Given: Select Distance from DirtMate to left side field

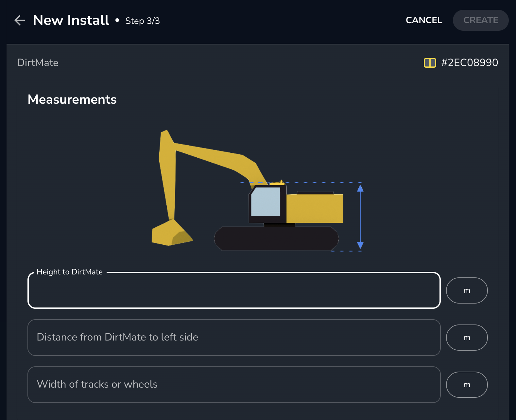Looking at the screenshot, I should tap(234, 338).
